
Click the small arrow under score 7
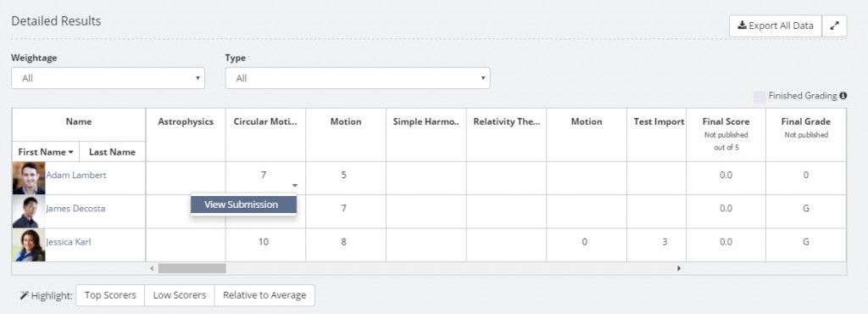click(295, 186)
